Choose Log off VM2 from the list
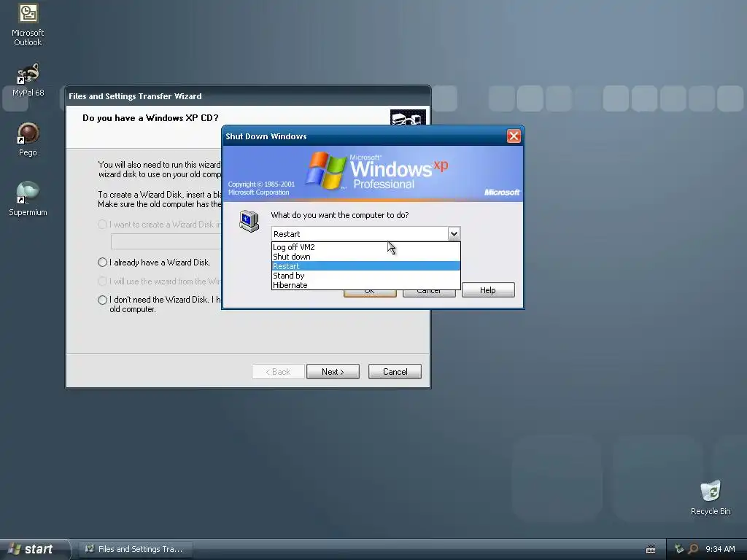The width and height of the screenshot is (747, 560). point(366,247)
